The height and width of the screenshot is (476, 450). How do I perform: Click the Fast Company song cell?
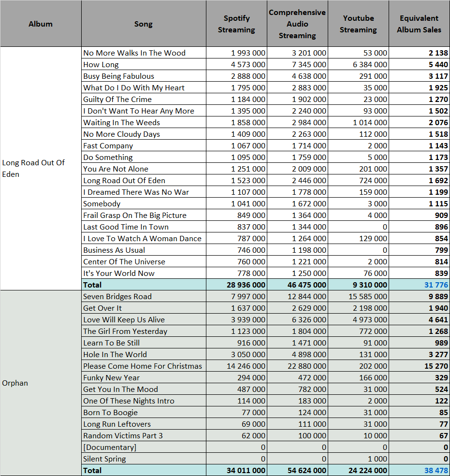click(x=144, y=145)
